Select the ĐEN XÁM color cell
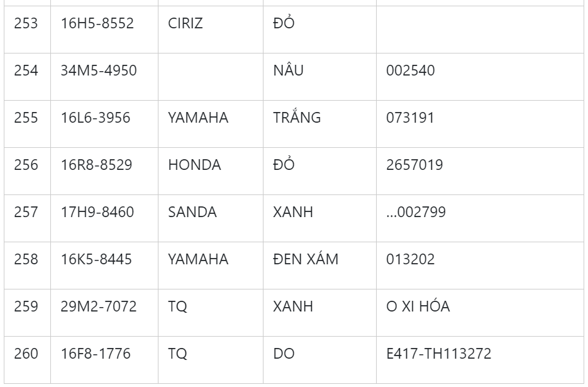Image resolution: width=588 pixels, height=387 pixels. [x=306, y=259]
